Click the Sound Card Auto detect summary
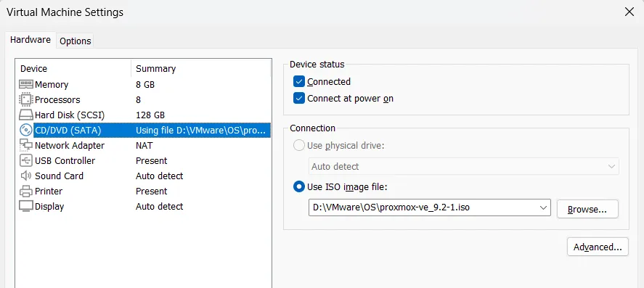This screenshot has height=288, width=644. (x=159, y=176)
